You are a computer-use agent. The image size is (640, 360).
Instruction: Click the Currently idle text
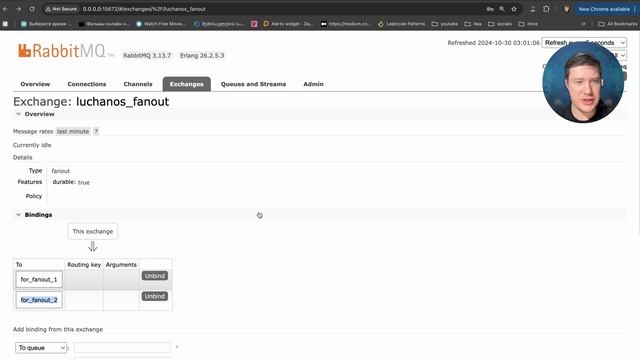click(x=32, y=145)
